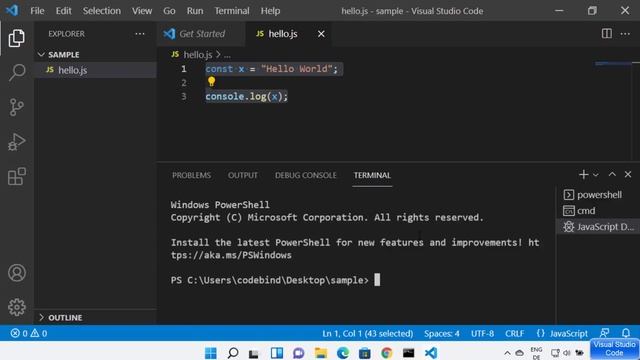This screenshot has width=640, height=360.
Task: Open the View menu
Action: point(142,11)
